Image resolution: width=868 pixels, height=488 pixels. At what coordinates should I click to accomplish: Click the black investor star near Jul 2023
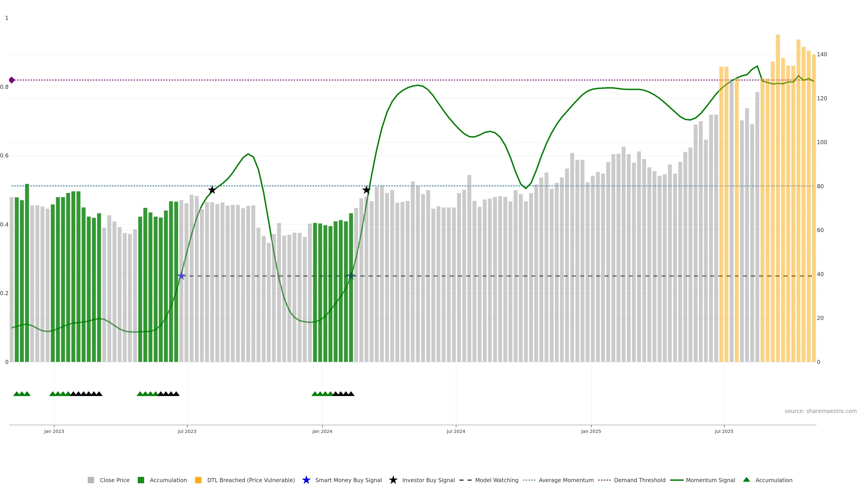pyautogui.click(x=212, y=190)
